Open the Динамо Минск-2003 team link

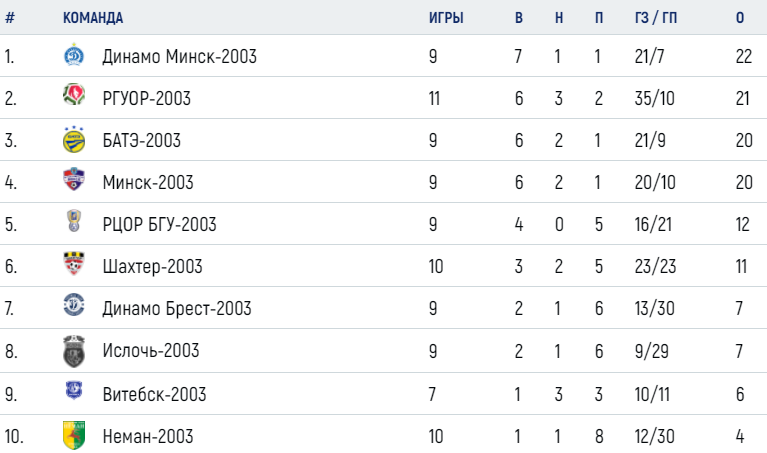(179, 56)
